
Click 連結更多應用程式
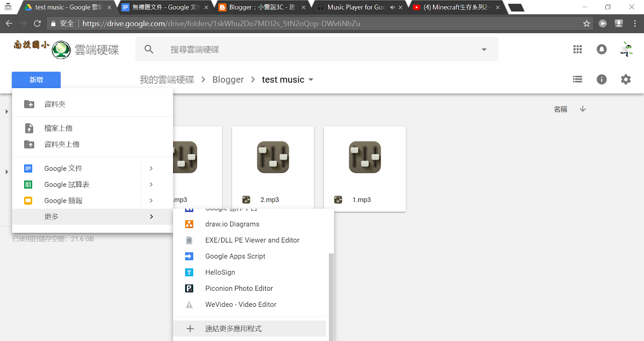coord(250,329)
